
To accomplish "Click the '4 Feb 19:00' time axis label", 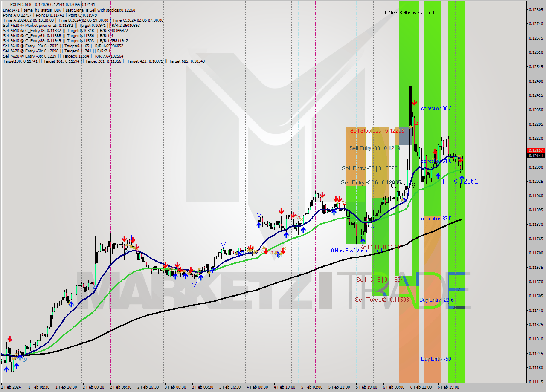I will pyautogui.click(x=285, y=387).
